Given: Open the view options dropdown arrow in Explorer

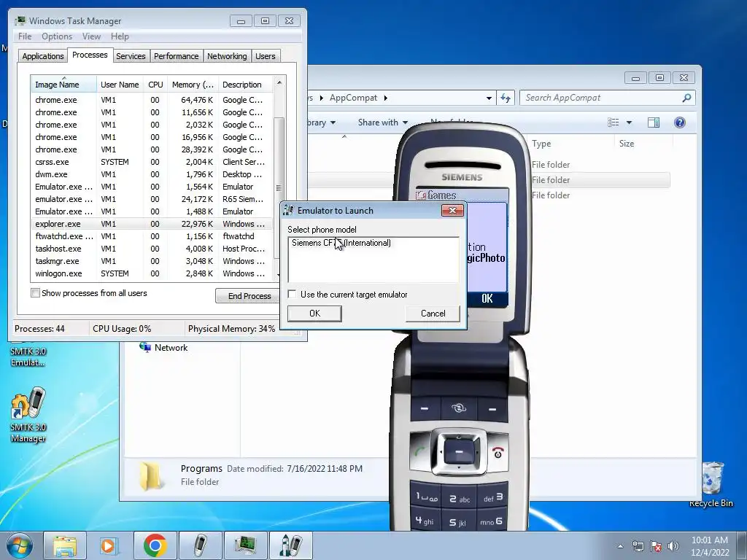Looking at the screenshot, I should tap(629, 122).
